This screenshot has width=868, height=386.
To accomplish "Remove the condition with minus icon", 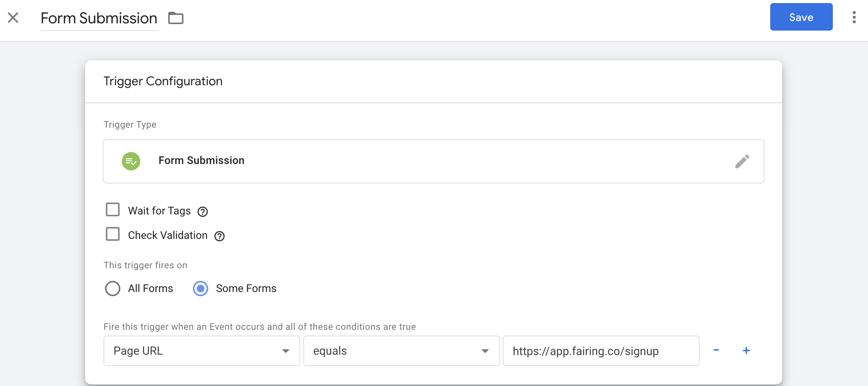I will point(716,350).
